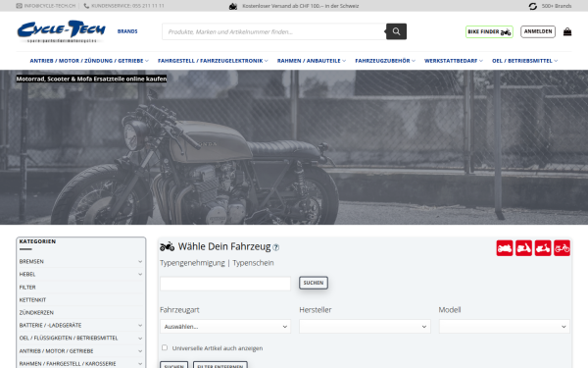Select the red moped vehicle-type icon
This screenshot has width=588, height=368.
[x=562, y=248]
